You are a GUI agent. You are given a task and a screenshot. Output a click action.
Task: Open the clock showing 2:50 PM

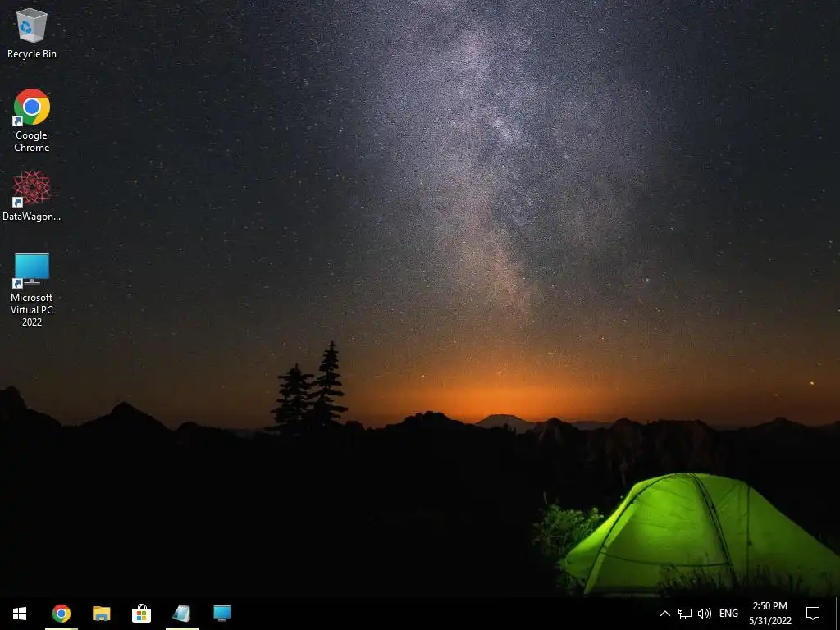[769, 614]
